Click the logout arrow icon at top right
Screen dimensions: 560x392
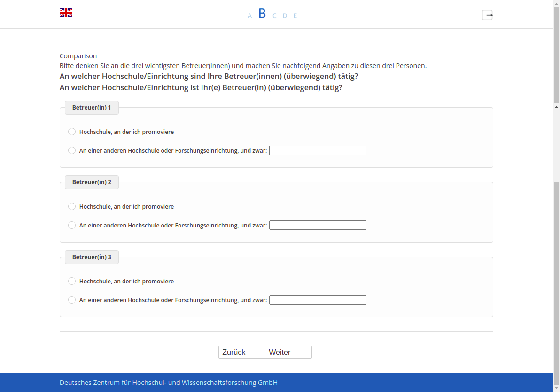[488, 15]
